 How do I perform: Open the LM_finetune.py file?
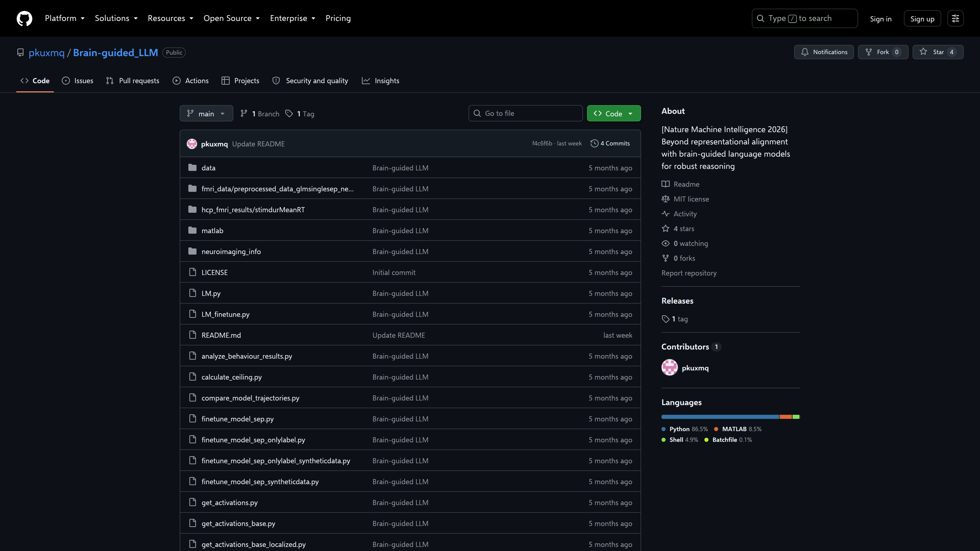click(226, 314)
